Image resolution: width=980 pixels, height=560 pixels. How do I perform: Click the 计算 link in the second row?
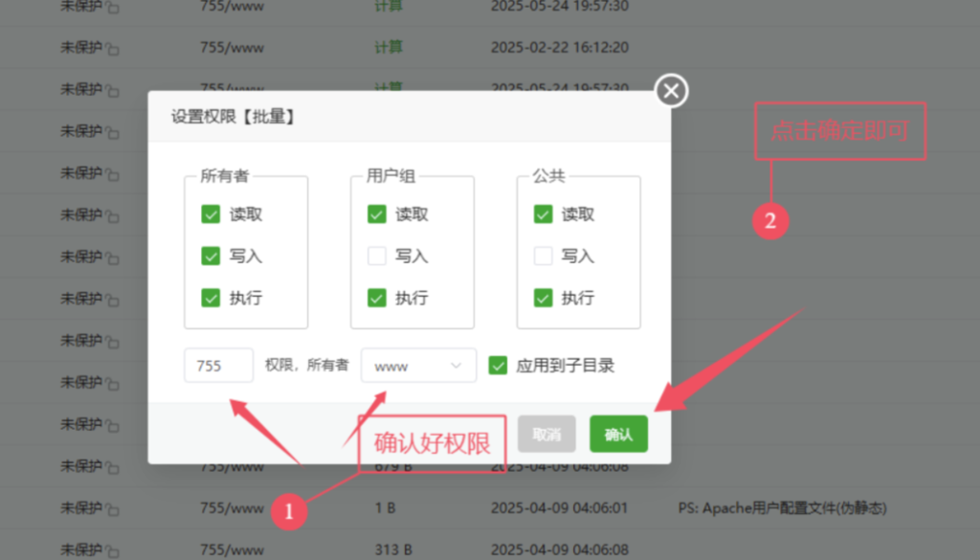click(x=389, y=47)
